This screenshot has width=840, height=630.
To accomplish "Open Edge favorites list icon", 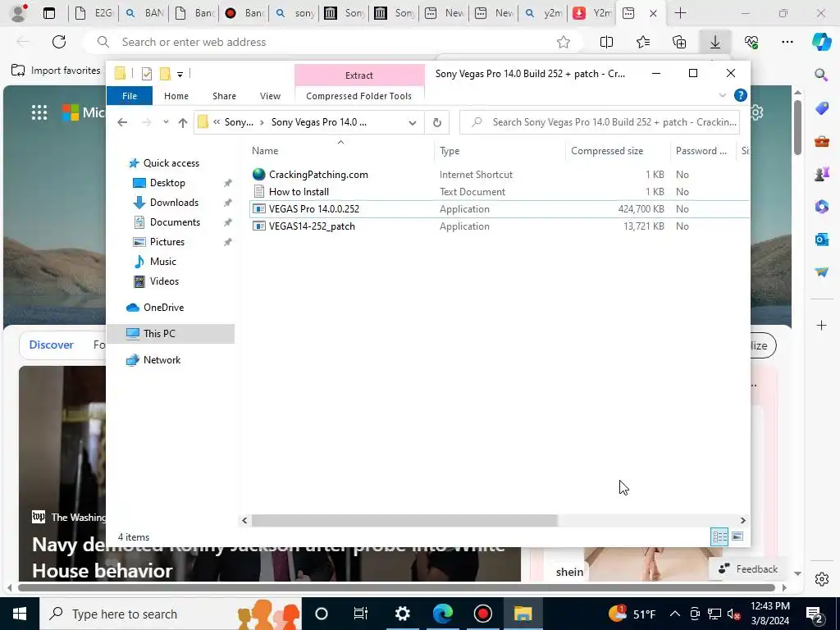I will point(643,42).
